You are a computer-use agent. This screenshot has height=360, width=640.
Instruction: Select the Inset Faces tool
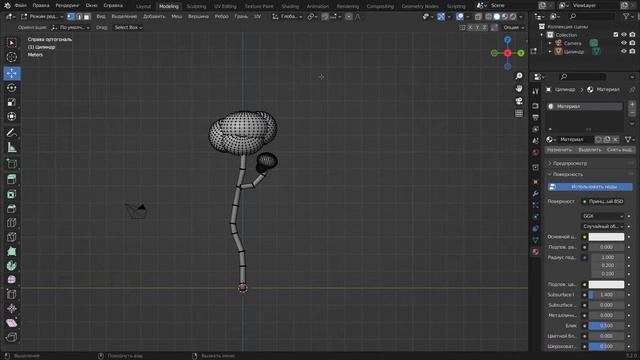tap(11, 194)
